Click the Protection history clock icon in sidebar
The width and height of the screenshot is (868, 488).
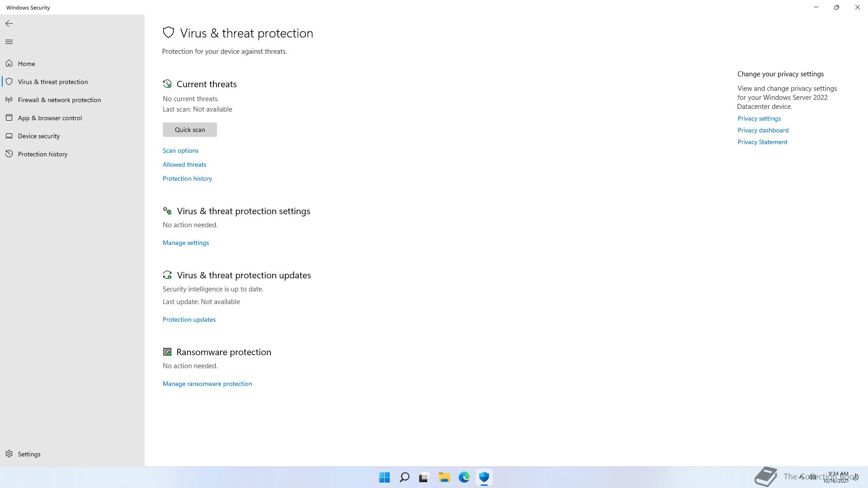click(9, 154)
